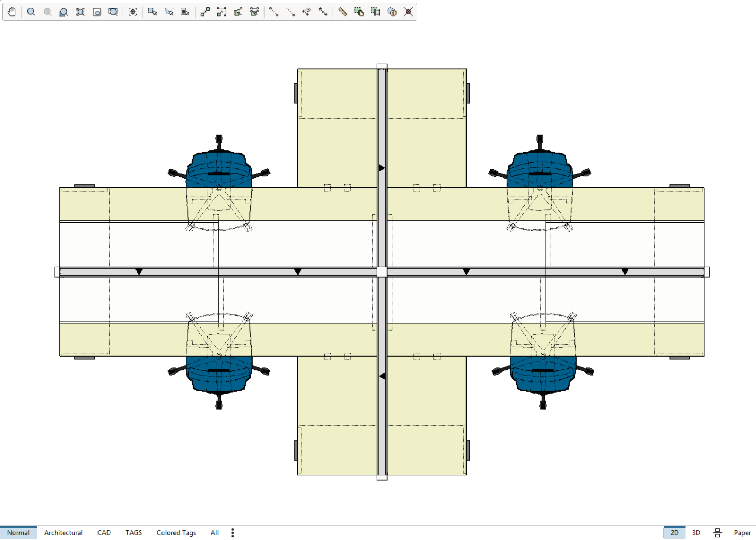Switch to Paper view

(x=742, y=533)
